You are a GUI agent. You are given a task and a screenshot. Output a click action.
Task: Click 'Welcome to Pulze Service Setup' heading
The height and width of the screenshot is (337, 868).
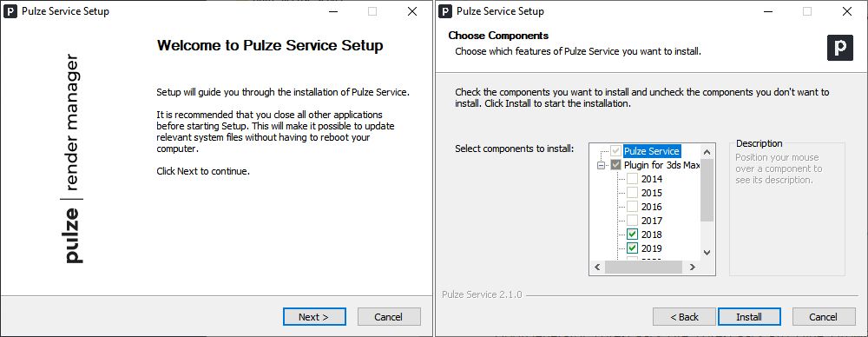pyautogui.click(x=270, y=45)
